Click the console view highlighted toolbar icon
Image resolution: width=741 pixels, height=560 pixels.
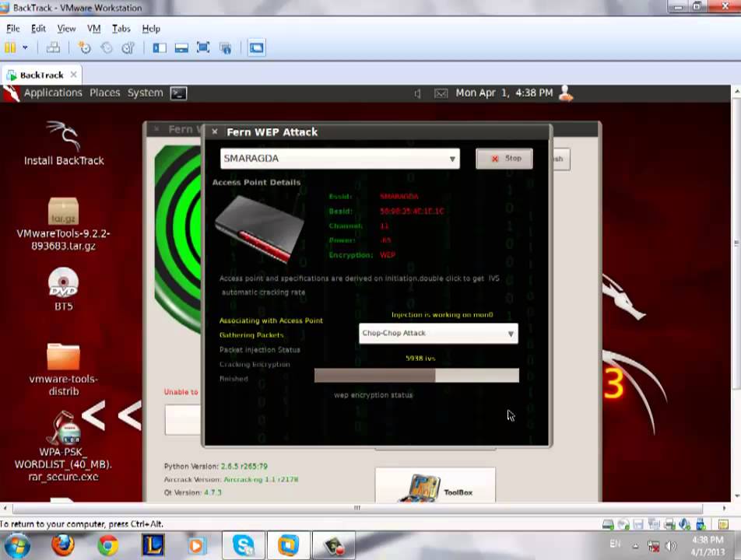(x=257, y=47)
